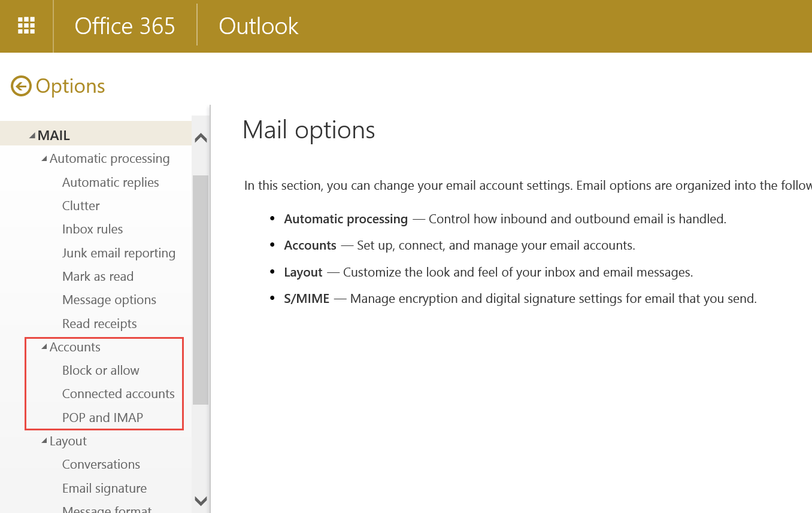Collapse the MAIL section

point(34,135)
